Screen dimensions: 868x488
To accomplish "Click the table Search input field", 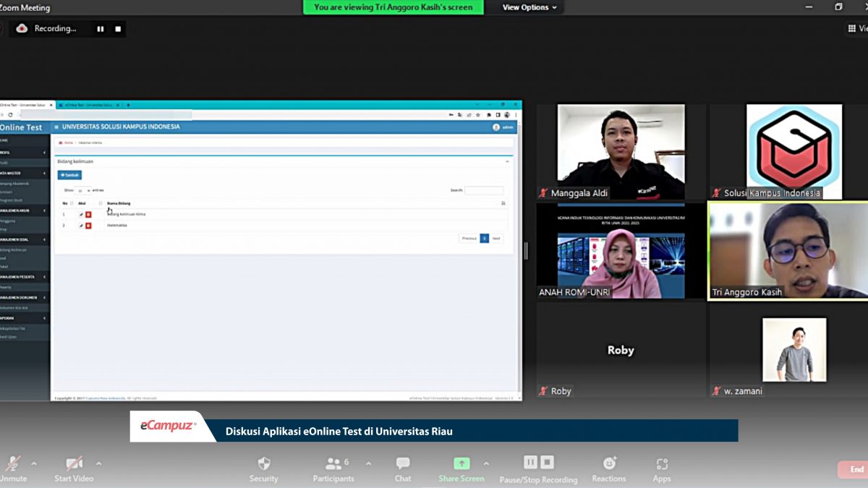I will 484,190.
